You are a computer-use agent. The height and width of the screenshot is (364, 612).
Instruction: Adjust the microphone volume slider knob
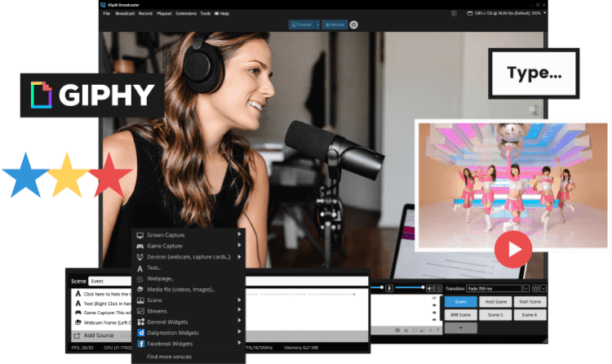[x=382, y=287]
